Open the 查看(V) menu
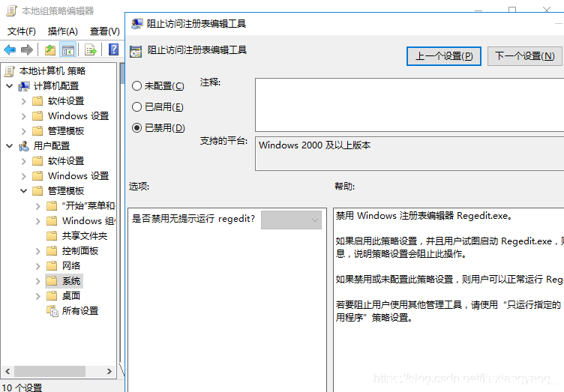564x392 pixels. pos(105,31)
